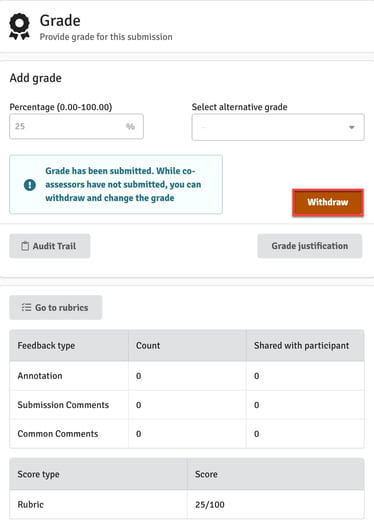Select the Submission Comments row

pyautogui.click(x=187, y=405)
